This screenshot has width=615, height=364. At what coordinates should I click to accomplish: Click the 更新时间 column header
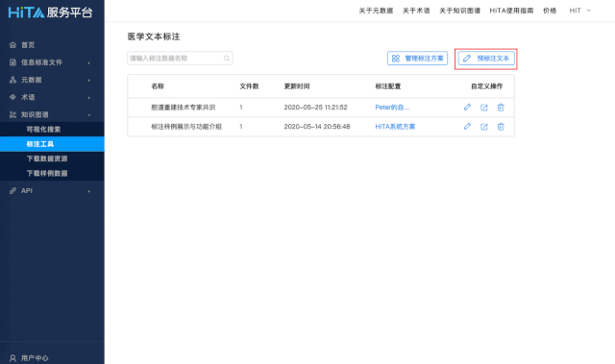coord(297,86)
